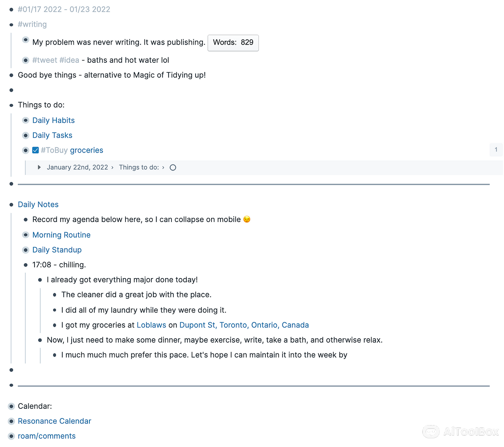
Task: Open the #writing tag page
Action: click(x=32, y=24)
